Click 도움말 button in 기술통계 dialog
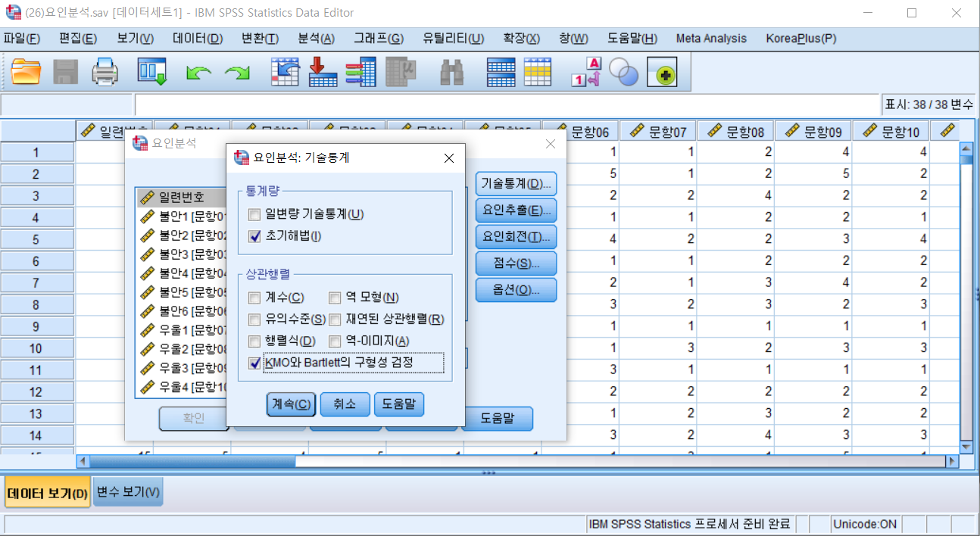Image resolution: width=980 pixels, height=536 pixels. tap(399, 404)
